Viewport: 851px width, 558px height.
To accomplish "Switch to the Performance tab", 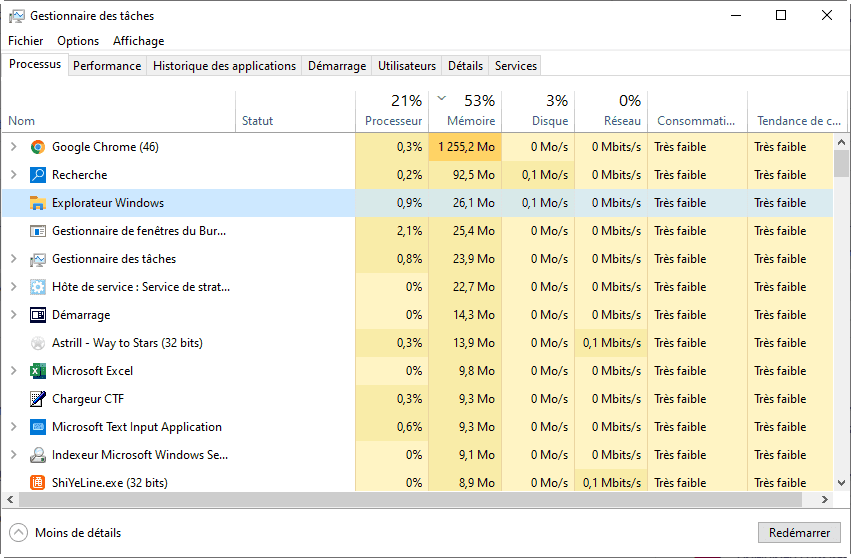I will [107, 66].
